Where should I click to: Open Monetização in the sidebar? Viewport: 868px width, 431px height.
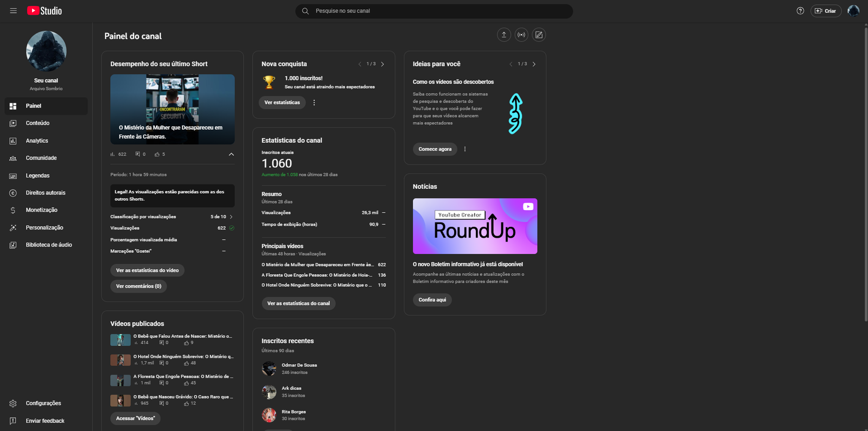pos(46,210)
